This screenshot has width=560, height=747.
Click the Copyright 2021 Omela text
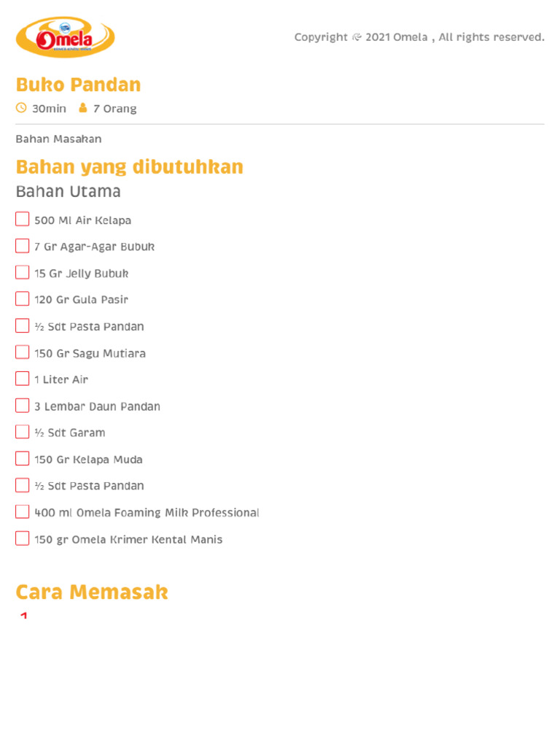[419, 37]
